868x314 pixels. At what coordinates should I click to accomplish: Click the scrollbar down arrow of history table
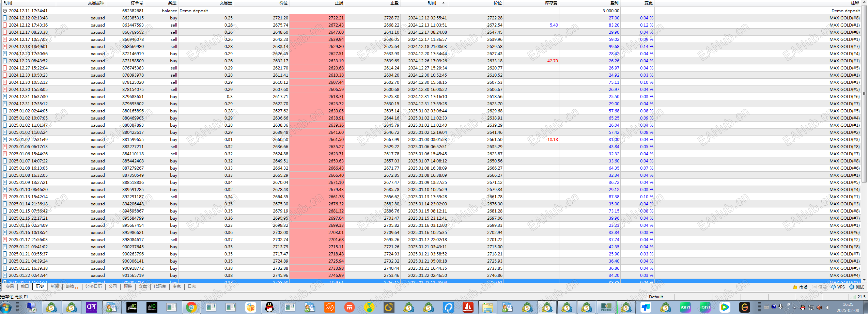[x=864, y=280]
